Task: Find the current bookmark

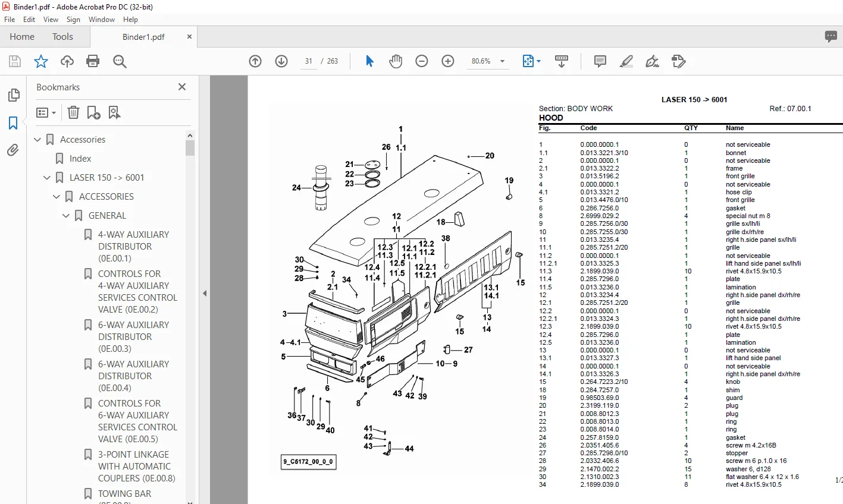Action: tap(114, 112)
